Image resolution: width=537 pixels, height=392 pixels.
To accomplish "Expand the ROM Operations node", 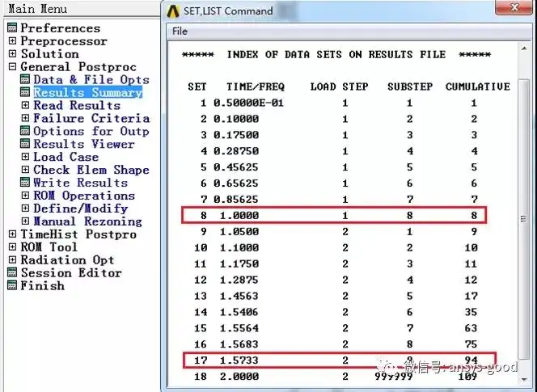I will 25,196.
